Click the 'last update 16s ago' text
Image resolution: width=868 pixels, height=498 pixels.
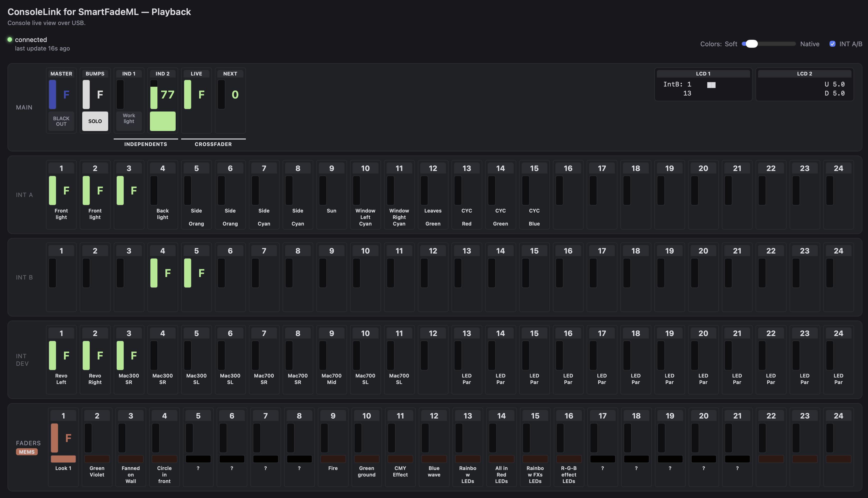[x=42, y=48]
